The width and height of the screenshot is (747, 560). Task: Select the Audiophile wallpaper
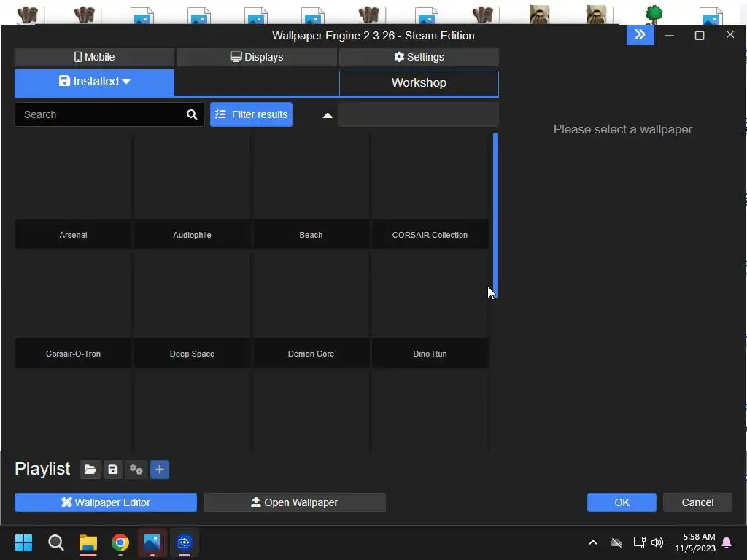click(192, 192)
